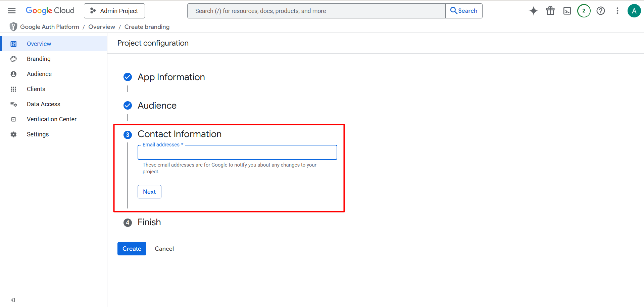Viewport: 644px width, 307px height.
Task: Open the hamburger navigation menu
Action: point(12,11)
